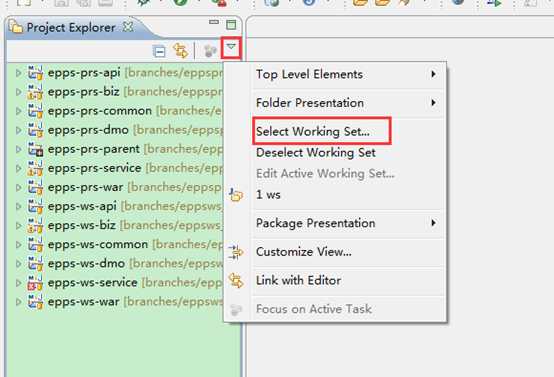Click the epps-prs-api project icon

35,73
